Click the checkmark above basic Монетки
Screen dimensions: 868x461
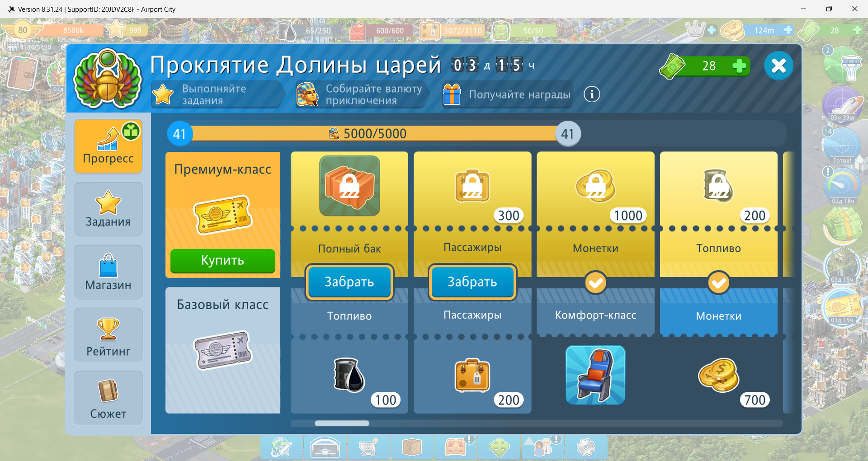coord(718,283)
